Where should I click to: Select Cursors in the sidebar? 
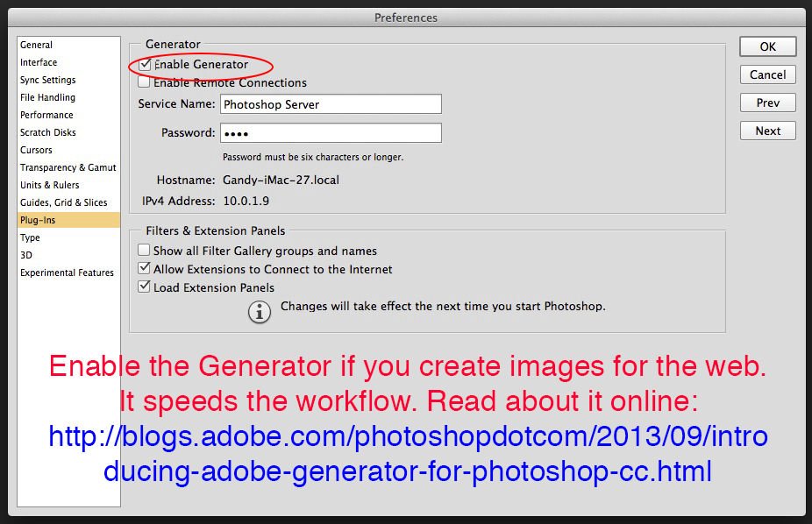(68, 151)
